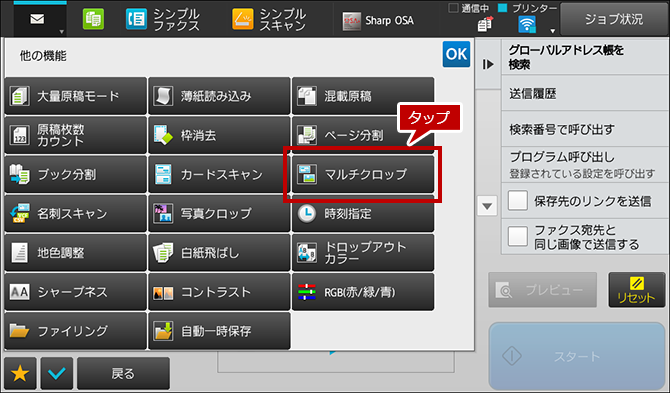The height and width of the screenshot is (393, 670).
Task: Select 自動一時保存
Action: [219, 331]
